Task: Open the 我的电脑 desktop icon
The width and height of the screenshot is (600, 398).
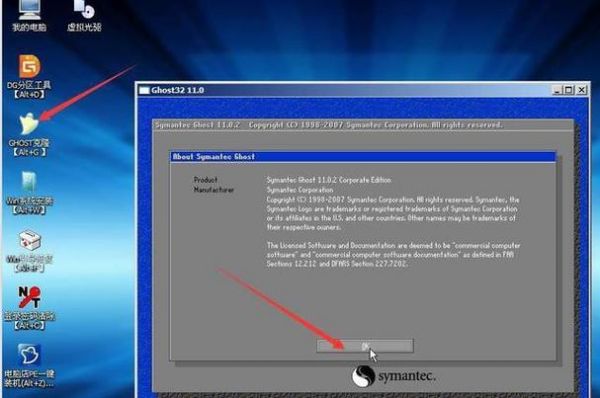Action: point(29,15)
